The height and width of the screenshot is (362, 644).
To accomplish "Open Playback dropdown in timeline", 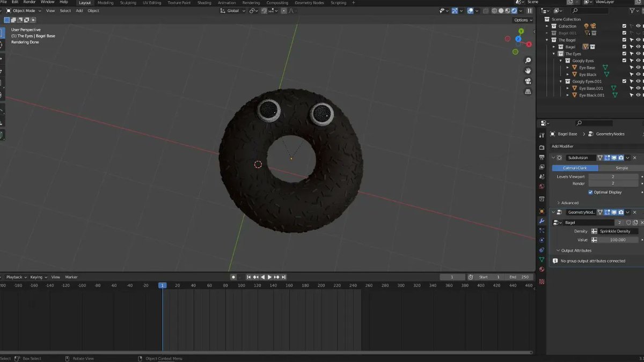I will 16,277.
